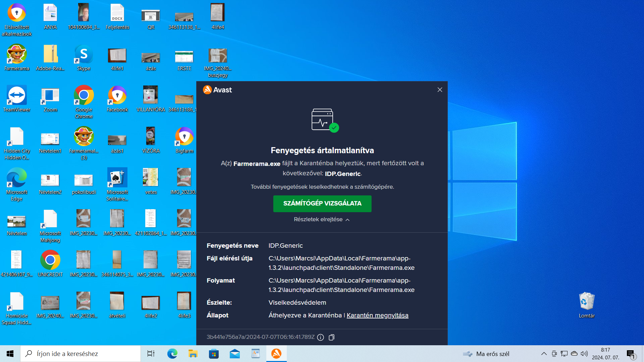
Task: Open Microsoft Store from the taskbar
Action: [x=214, y=354]
